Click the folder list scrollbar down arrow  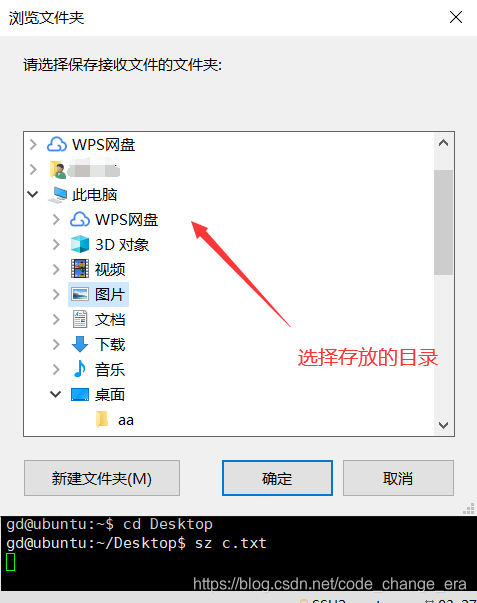(x=444, y=425)
